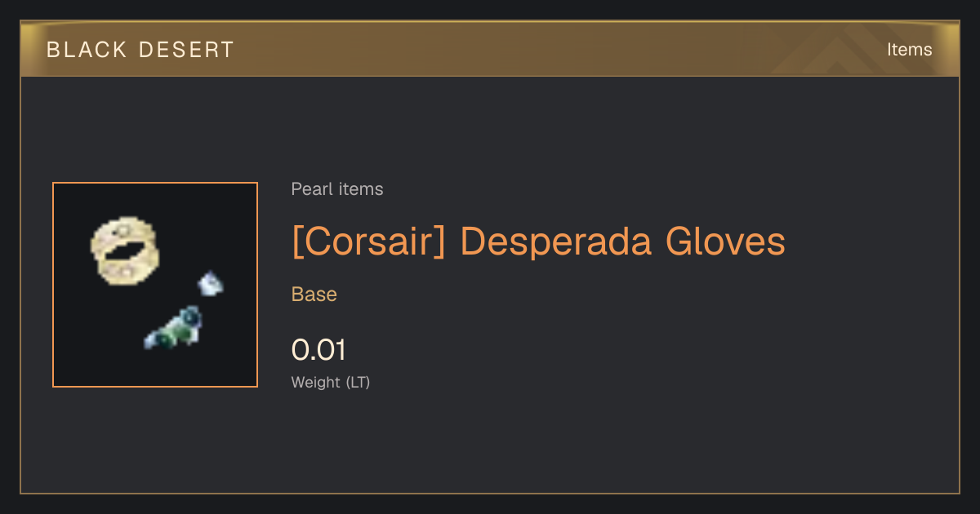Select the Base grade label
The height and width of the screenshot is (514, 980).
pyautogui.click(x=314, y=295)
